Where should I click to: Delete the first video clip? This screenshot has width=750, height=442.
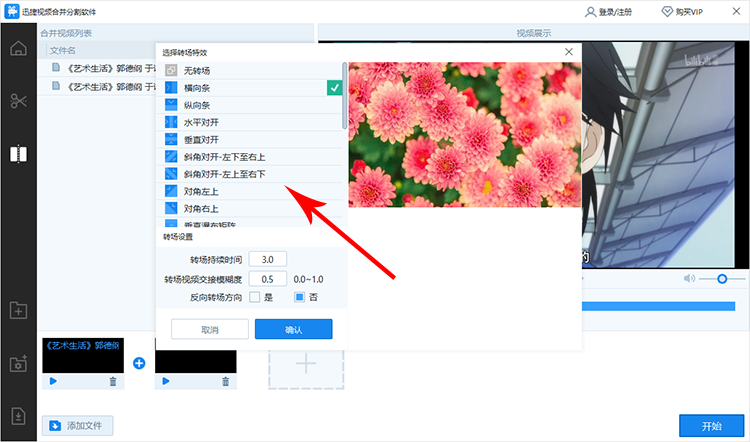[113, 381]
